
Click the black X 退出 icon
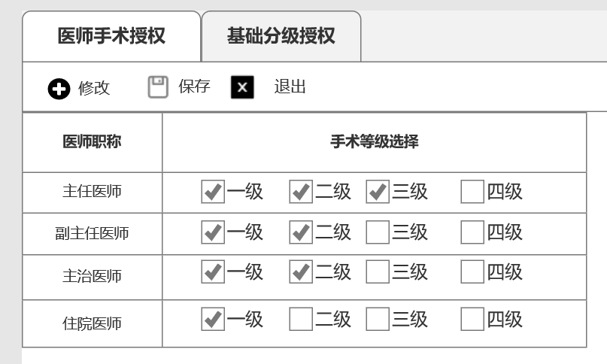coord(242,88)
